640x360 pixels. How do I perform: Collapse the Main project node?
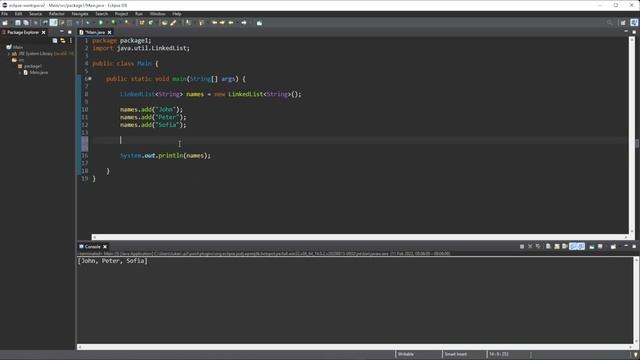[x=4, y=47]
